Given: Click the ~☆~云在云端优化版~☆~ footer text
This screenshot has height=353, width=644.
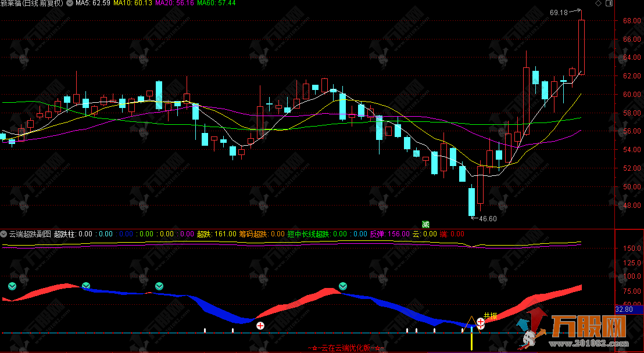Looking at the screenshot, I should tap(346, 348).
